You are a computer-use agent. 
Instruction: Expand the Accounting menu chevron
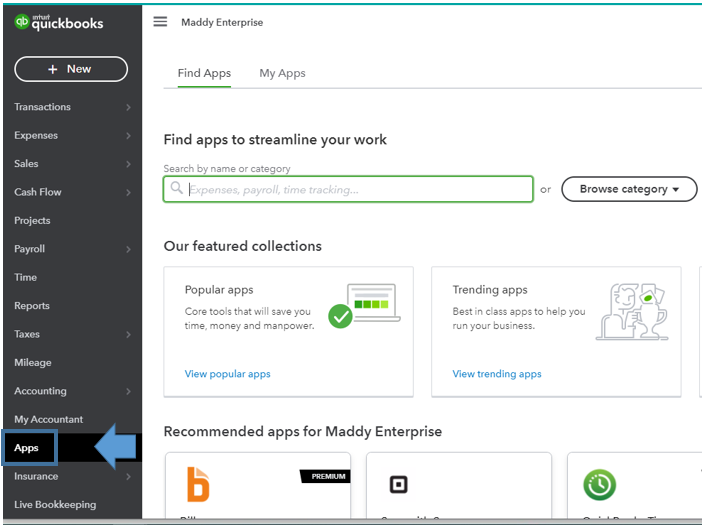128,391
